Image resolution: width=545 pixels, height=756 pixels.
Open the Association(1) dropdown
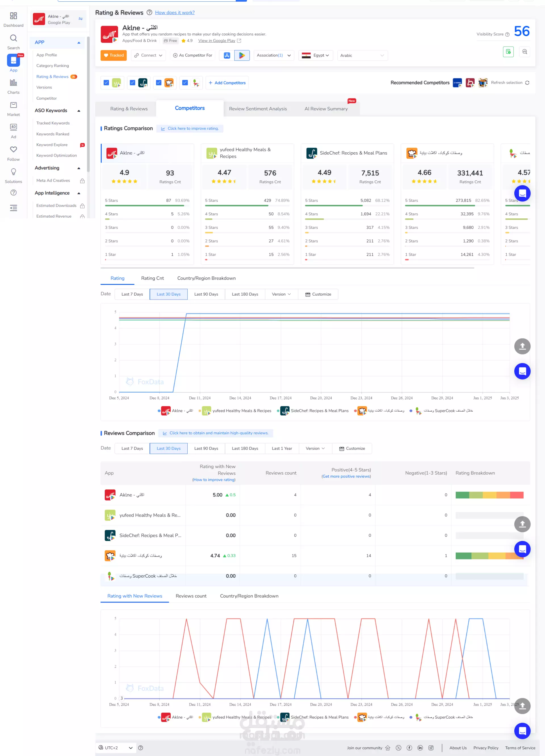point(274,55)
